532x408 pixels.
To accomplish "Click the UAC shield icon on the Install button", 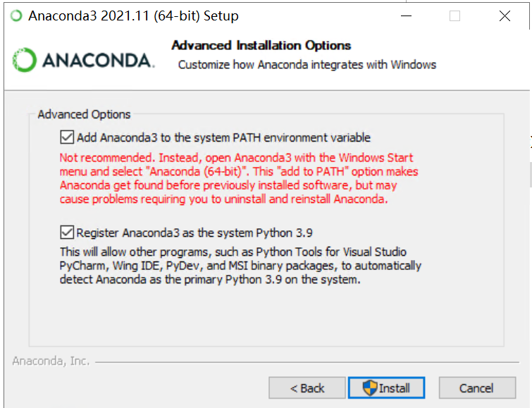I will pyautogui.click(x=371, y=388).
